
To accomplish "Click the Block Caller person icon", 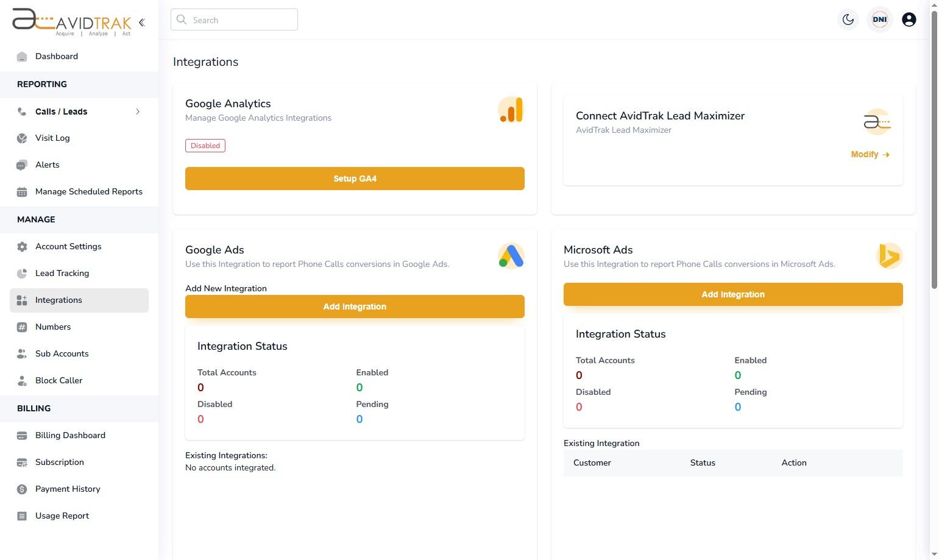I will [22, 381].
